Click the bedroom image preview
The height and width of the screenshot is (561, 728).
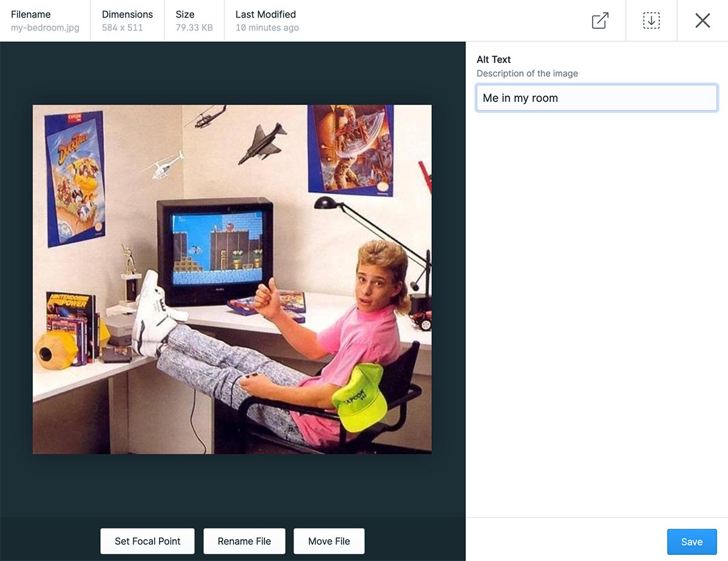coord(232,279)
